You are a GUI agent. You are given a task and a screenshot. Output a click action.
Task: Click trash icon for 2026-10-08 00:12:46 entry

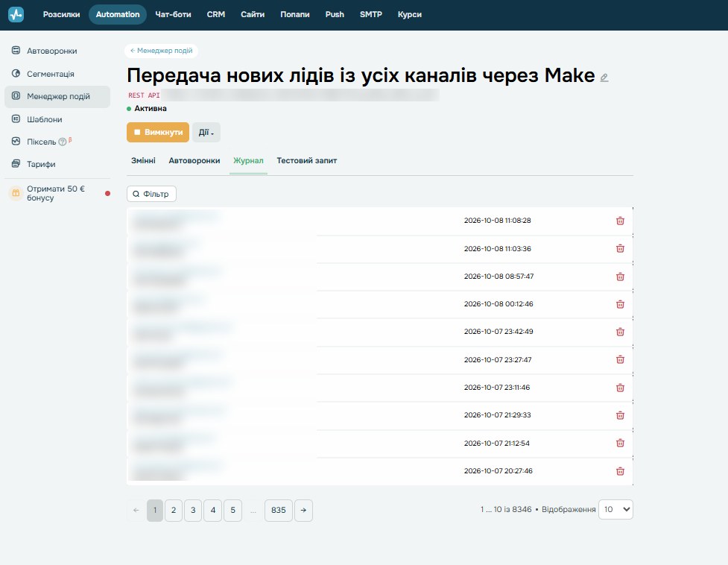pos(620,304)
